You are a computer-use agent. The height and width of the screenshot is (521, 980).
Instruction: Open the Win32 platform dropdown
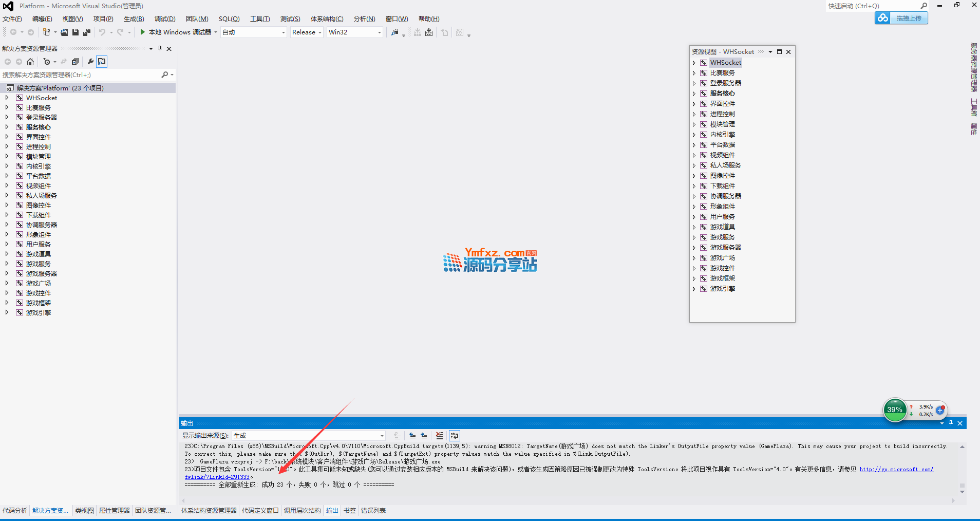(355, 32)
